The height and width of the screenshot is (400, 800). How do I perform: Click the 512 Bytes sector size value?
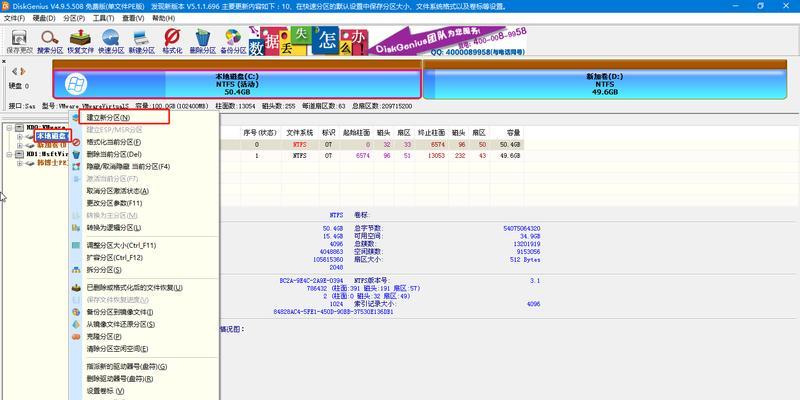[x=527, y=260]
